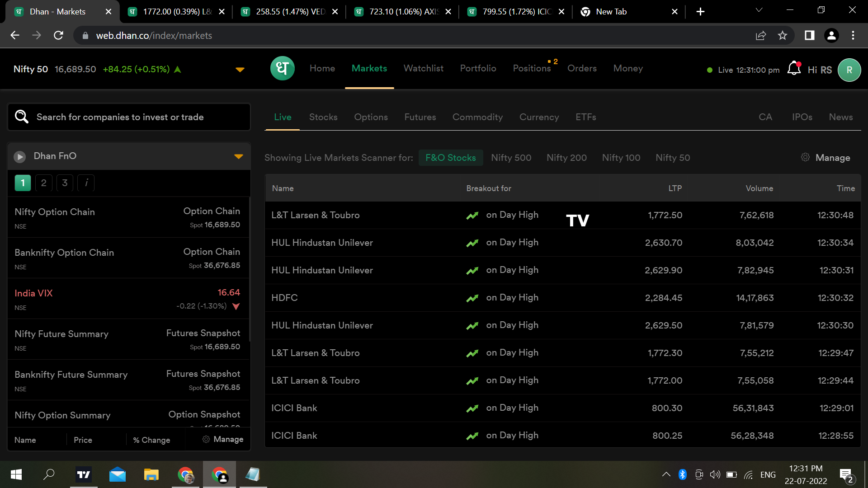The height and width of the screenshot is (488, 868).
Task: Open a new browser tab
Action: (x=700, y=12)
